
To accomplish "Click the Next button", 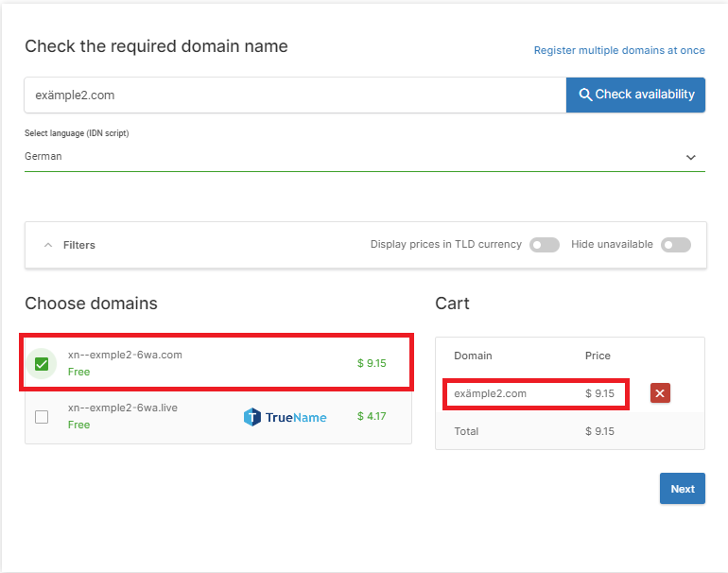I will [682, 489].
